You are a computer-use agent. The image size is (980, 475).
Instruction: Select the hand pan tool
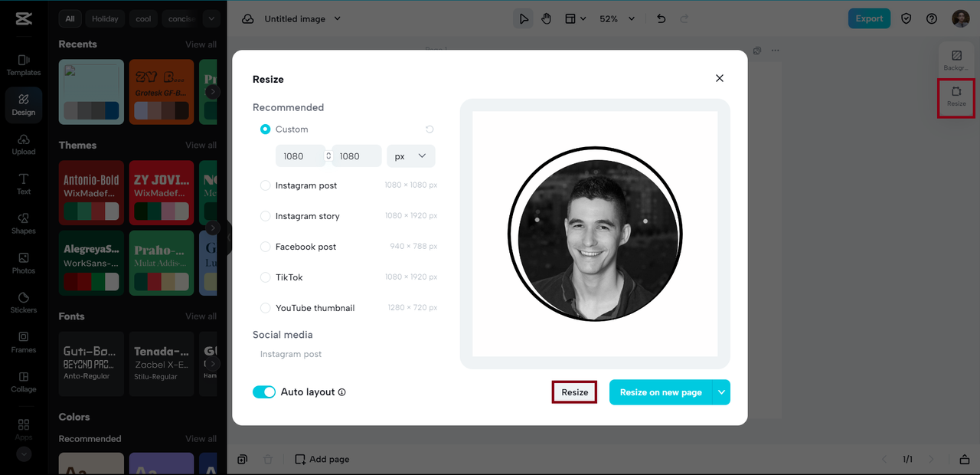click(546, 18)
